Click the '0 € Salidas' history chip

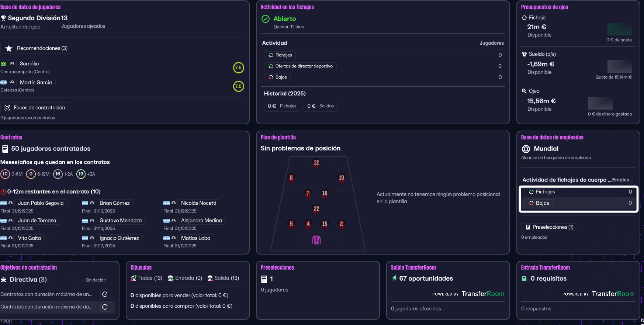coord(321,106)
